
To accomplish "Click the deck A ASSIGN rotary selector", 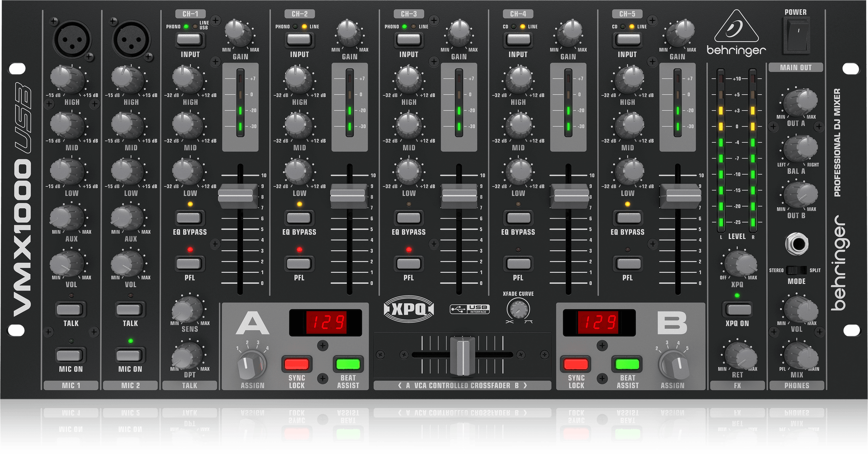I will coord(251,365).
